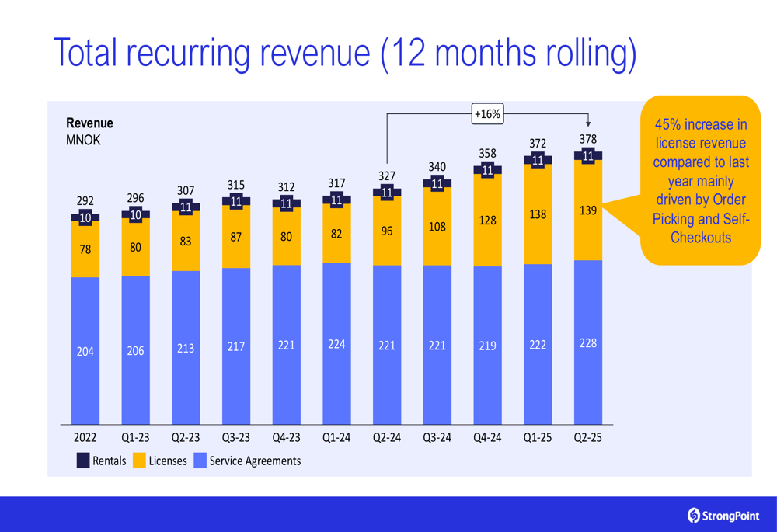Click the Rentals dark navy legend swatch
Screen dimensions: 777x532
click(83, 461)
